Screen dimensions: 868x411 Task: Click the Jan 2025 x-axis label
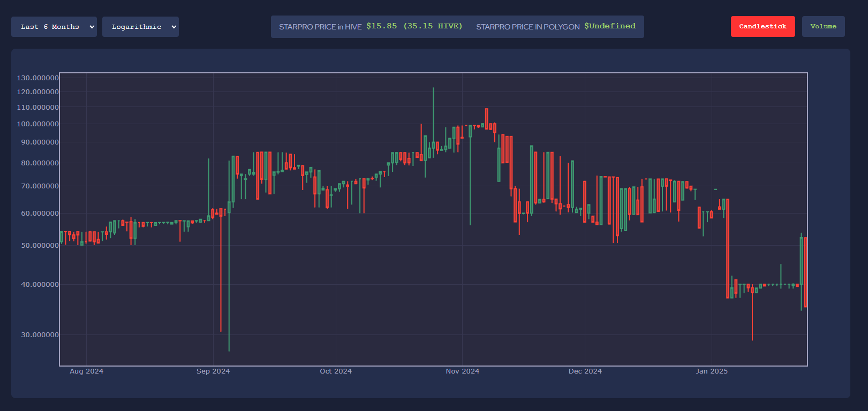point(712,371)
